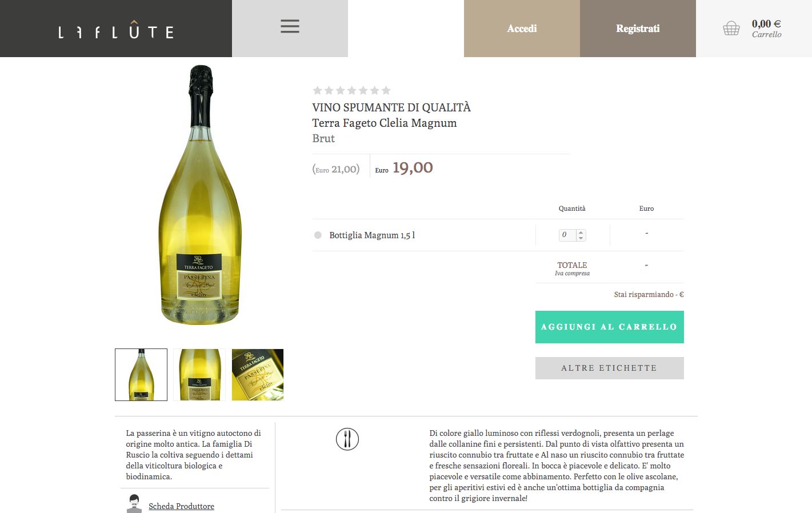Open the Registrati sign-up tab
812x513 pixels.
click(638, 29)
